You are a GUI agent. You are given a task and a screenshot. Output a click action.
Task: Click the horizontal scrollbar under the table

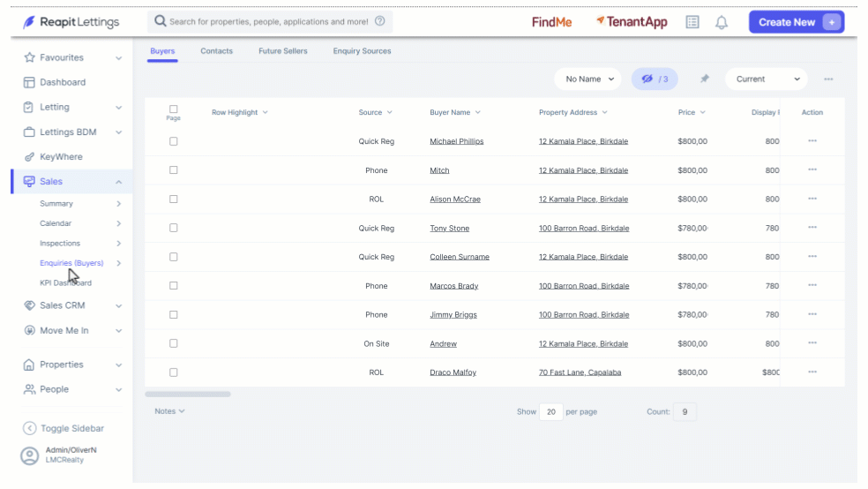(x=188, y=395)
